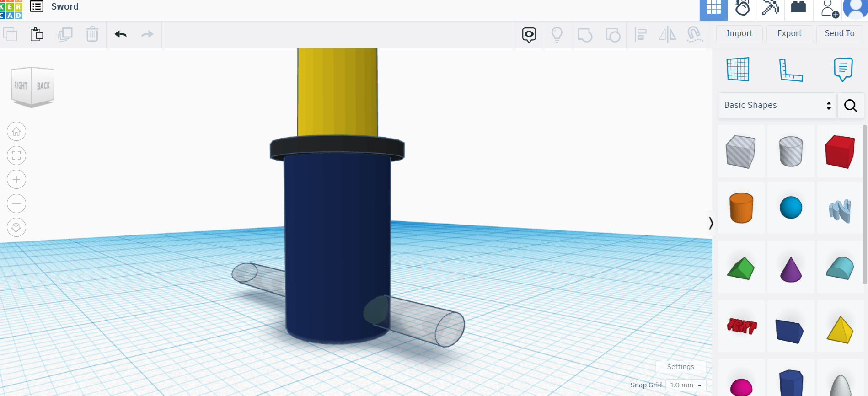Screen dimensions: 868x396
Task: Click the Group shapes icon
Action: tap(585, 35)
